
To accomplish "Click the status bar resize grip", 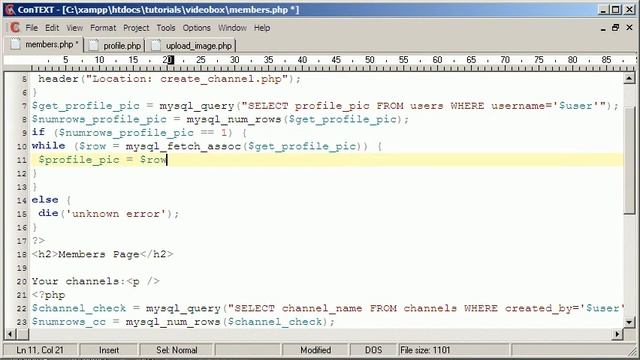I will [x=632, y=352].
